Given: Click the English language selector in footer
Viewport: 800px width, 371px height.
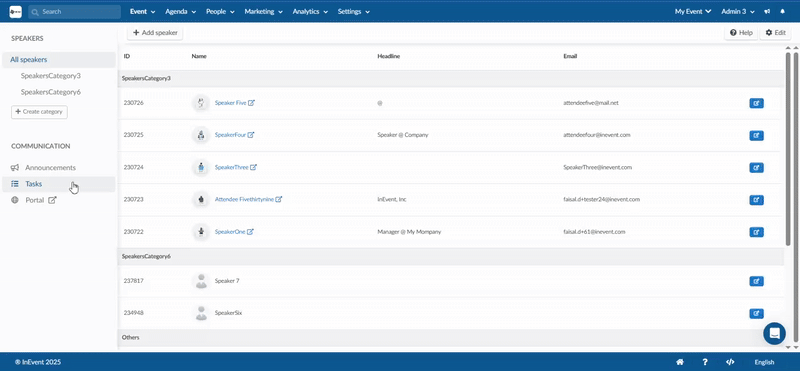Looking at the screenshot, I should tap(764, 362).
